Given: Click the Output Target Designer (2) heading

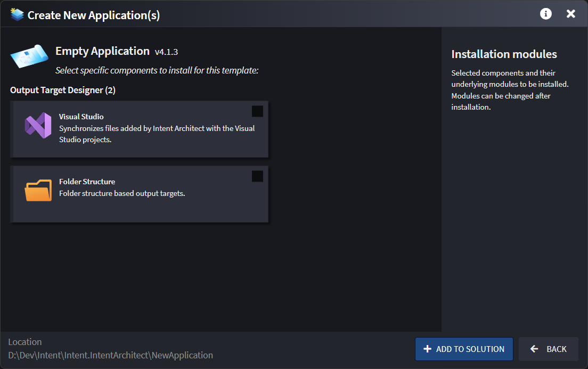Looking at the screenshot, I should click(63, 90).
